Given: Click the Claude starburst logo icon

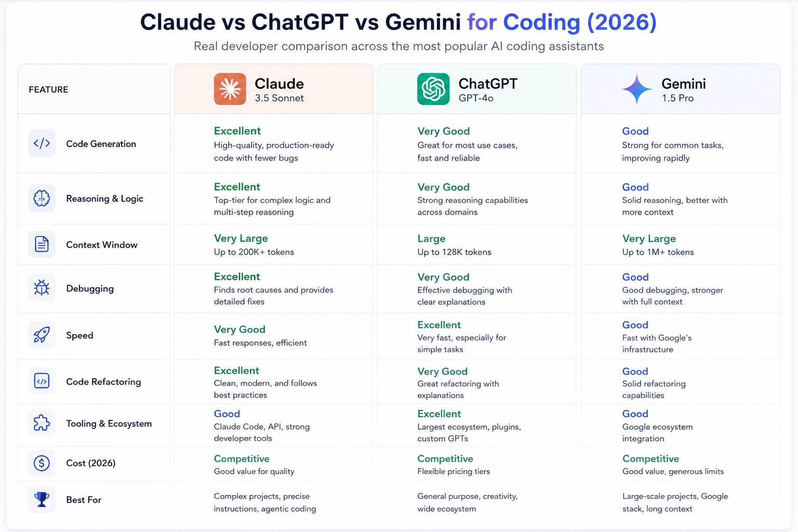Looking at the screenshot, I should click(x=230, y=89).
